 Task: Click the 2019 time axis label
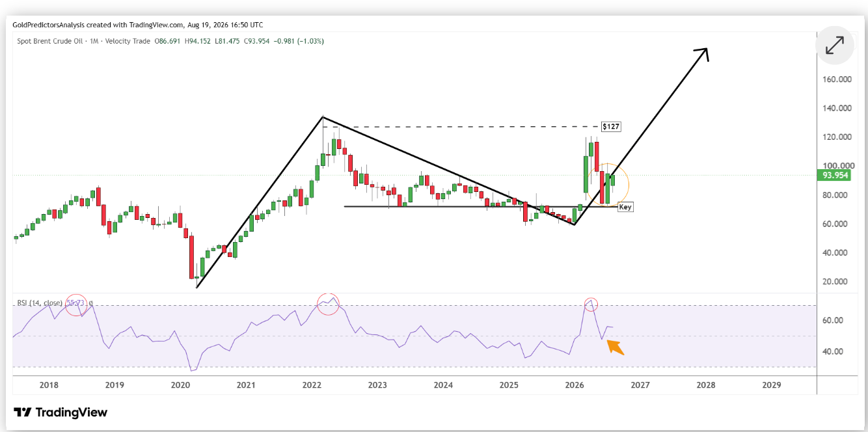tap(115, 385)
